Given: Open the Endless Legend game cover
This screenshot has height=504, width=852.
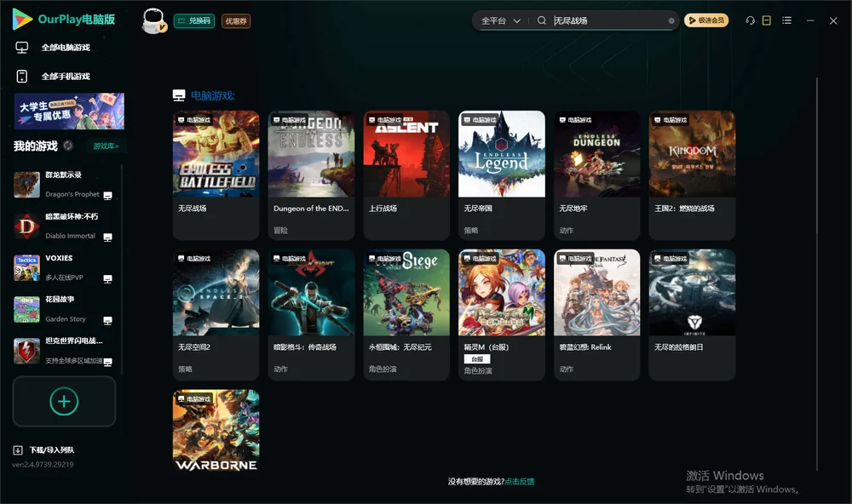Looking at the screenshot, I should 502,154.
